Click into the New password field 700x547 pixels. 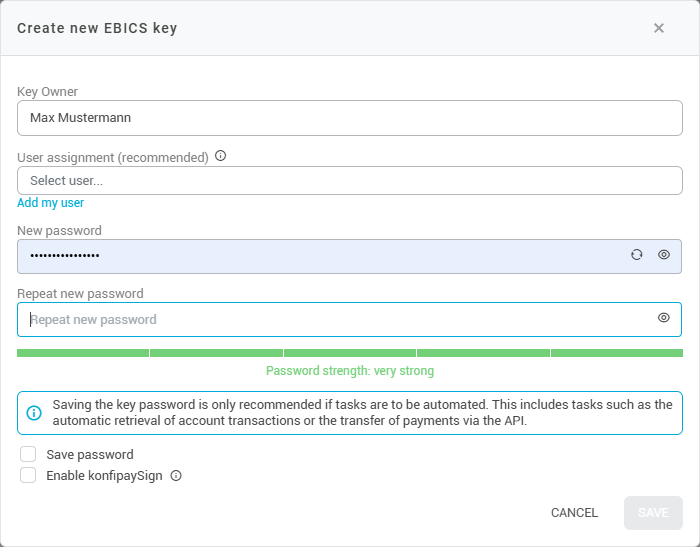(x=320, y=256)
